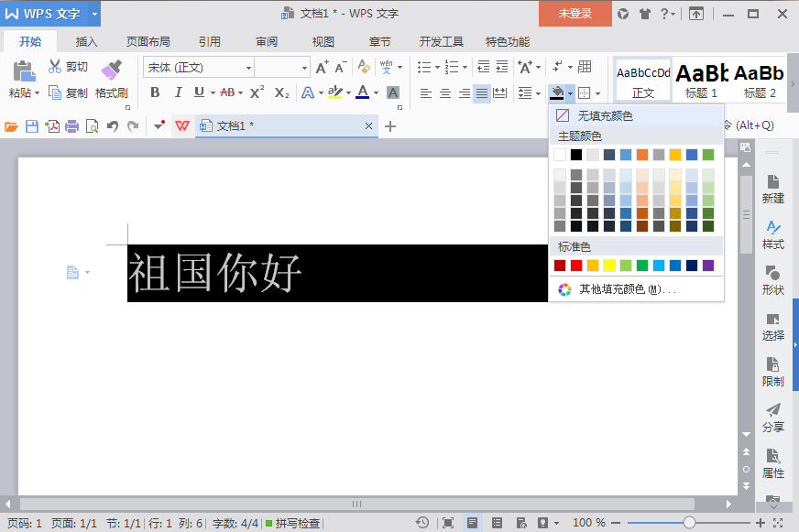799x532 pixels.
Task: Choose 无填充颜色 option
Action: coord(637,115)
